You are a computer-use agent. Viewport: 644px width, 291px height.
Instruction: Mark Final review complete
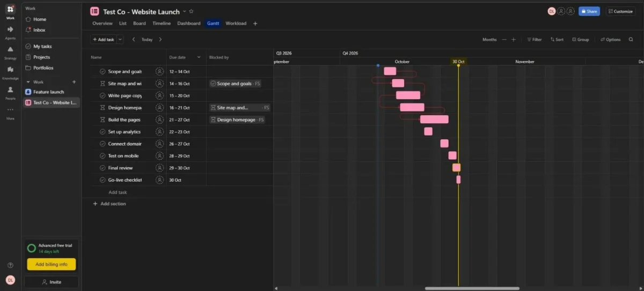coord(103,168)
